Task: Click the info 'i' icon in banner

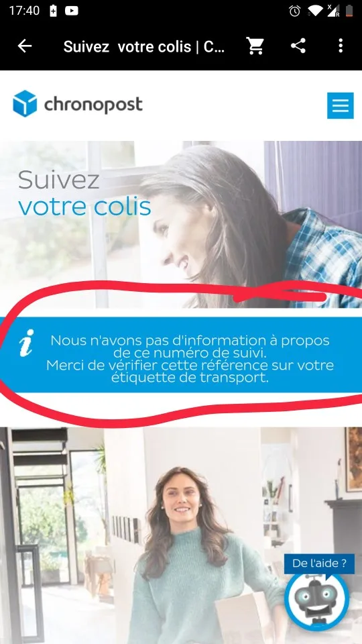Action: pyautogui.click(x=27, y=343)
